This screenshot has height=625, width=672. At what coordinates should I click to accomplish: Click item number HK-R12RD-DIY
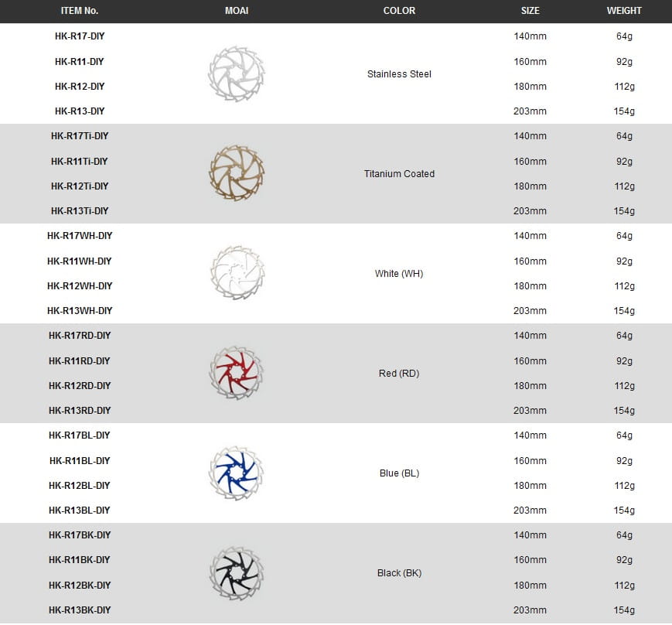tap(80, 386)
